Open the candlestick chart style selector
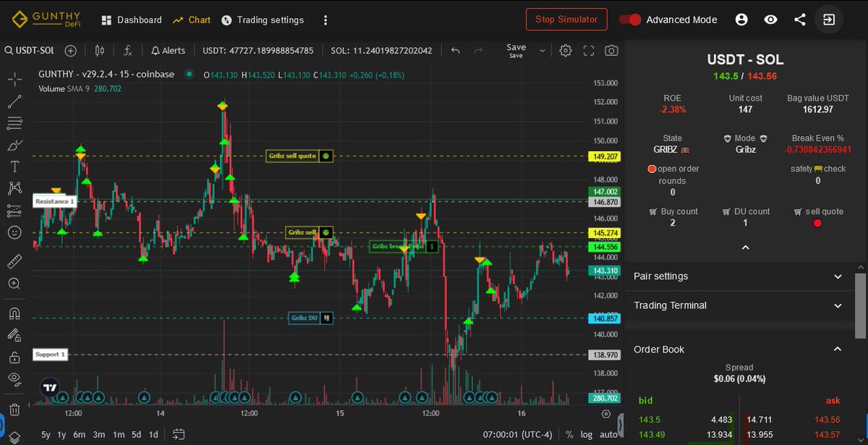 click(x=100, y=51)
